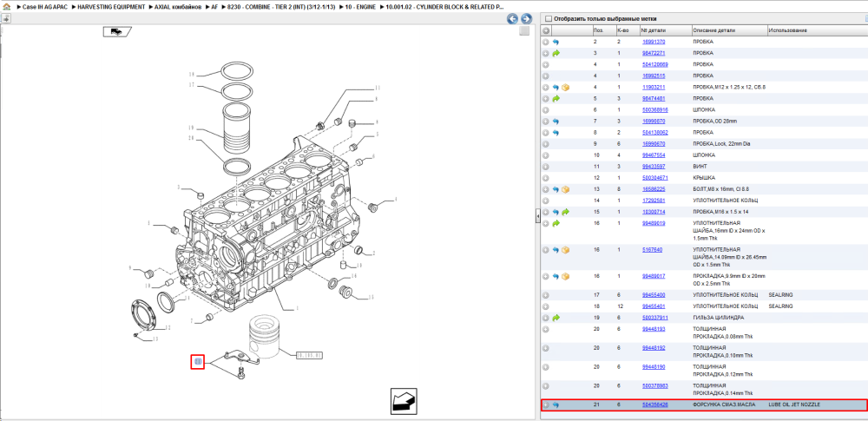
Task: Open part number 16991370 link
Action: [x=654, y=42]
